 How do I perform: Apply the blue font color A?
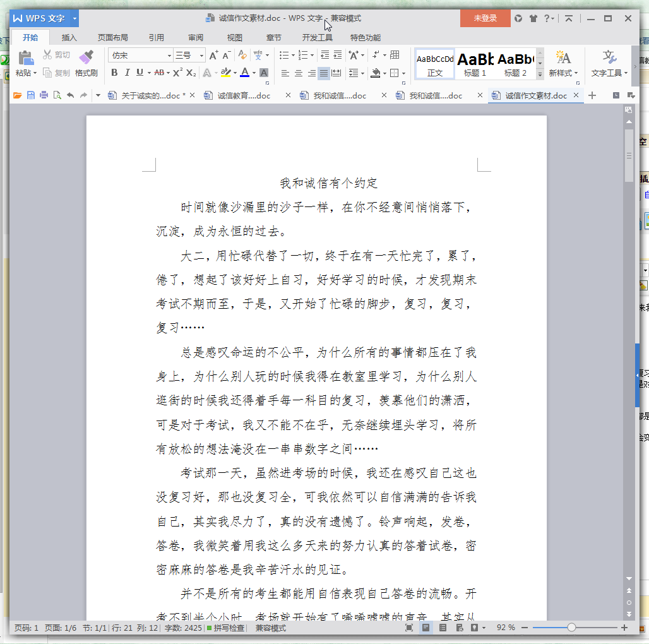tap(244, 73)
